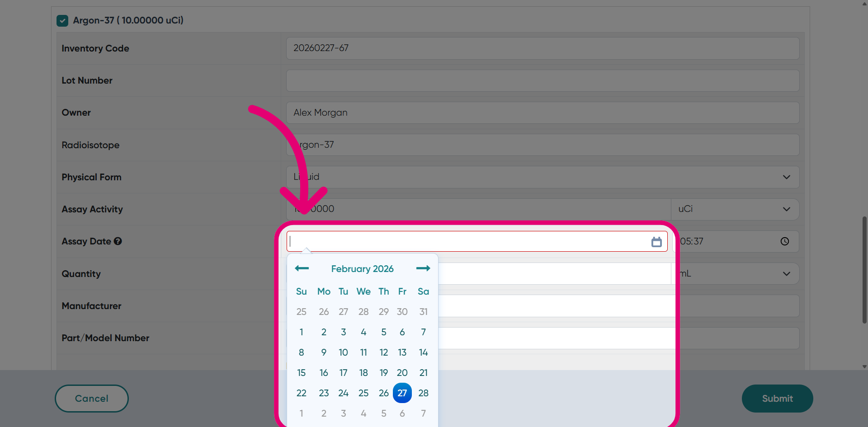Open the mL quantity unit dropdown

coord(736,274)
